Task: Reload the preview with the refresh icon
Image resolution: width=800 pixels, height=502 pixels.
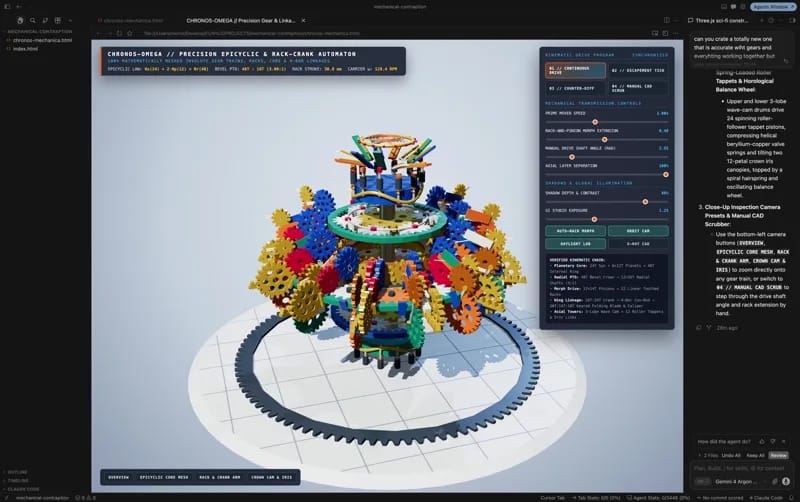Action: click(119, 33)
